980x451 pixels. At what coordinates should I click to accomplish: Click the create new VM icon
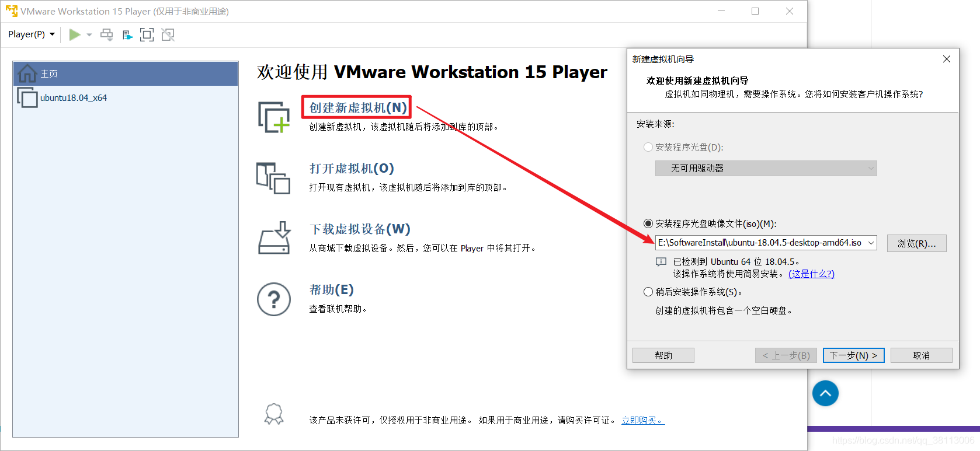click(274, 117)
